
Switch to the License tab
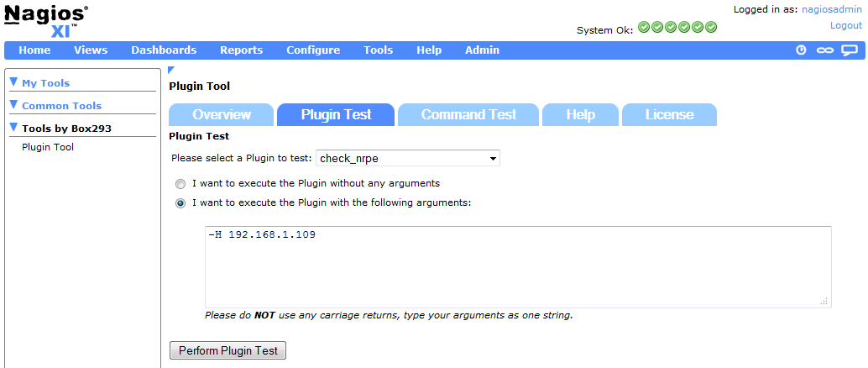click(669, 115)
